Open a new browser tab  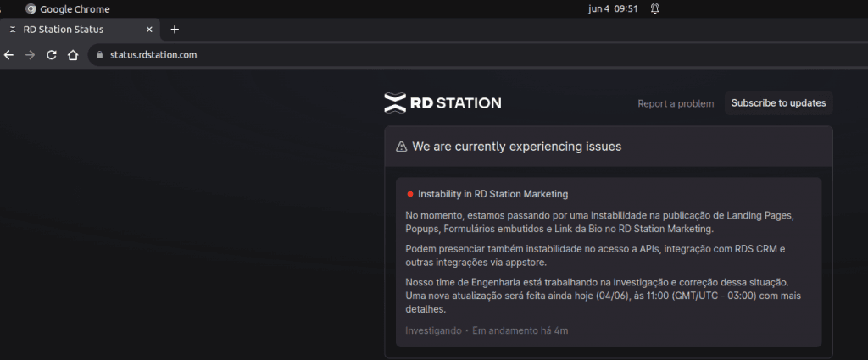click(175, 30)
